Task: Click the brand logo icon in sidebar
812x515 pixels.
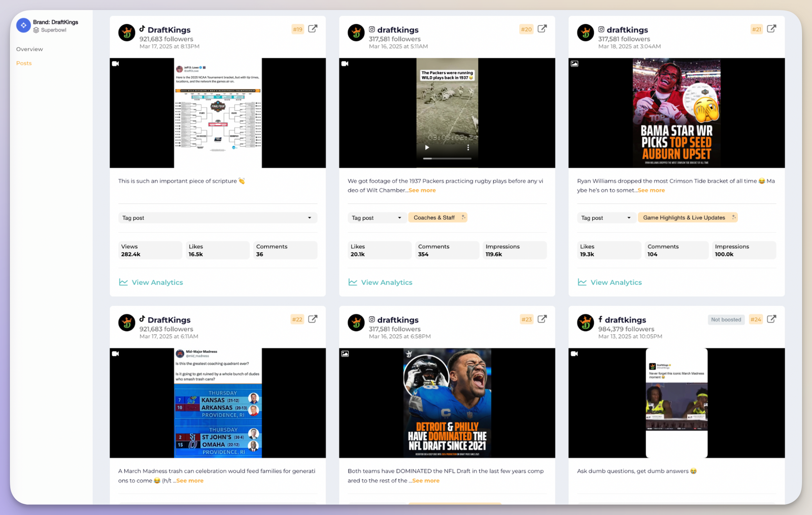Action: pyautogui.click(x=23, y=25)
